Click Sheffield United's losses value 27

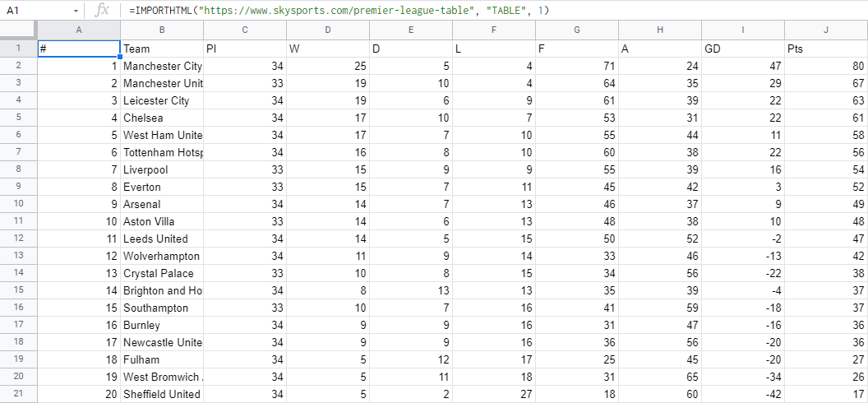(x=494, y=394)
